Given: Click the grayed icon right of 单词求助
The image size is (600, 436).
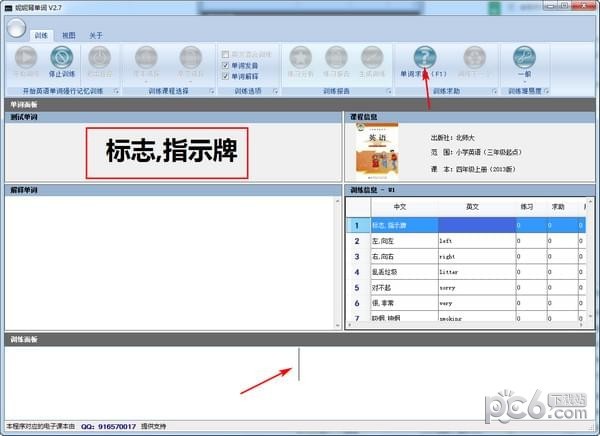Looking at the screenshot, I should (x=474, y=57).
